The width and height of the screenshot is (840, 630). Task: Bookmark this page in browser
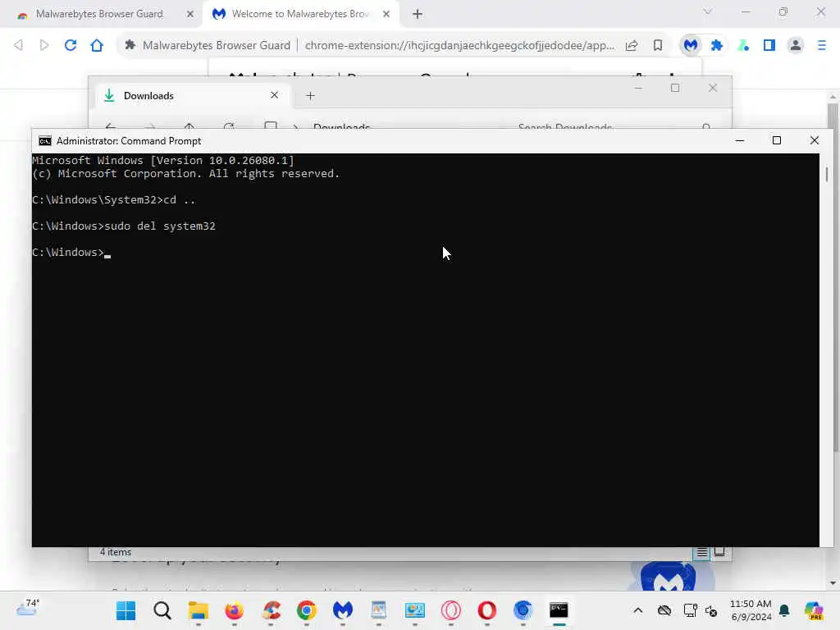point(657,46)
